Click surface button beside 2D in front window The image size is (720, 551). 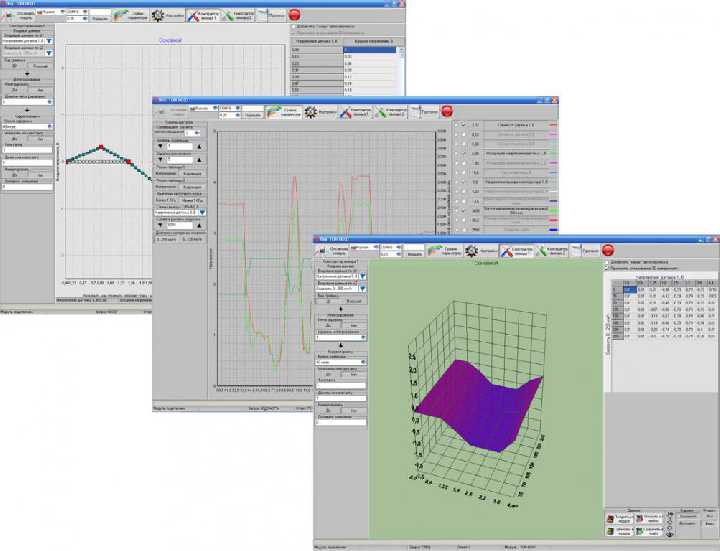[x=354, y=302]
